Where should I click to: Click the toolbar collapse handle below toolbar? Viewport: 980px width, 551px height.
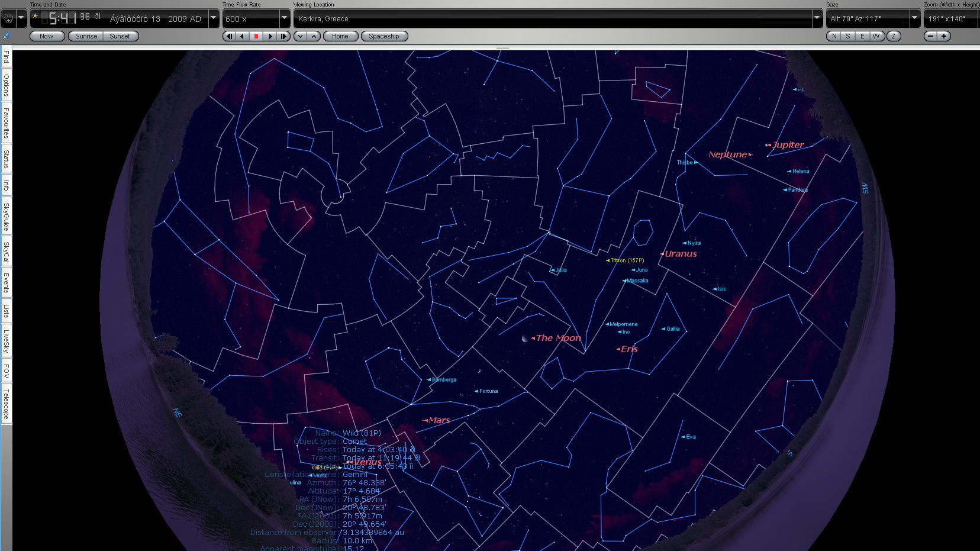pyautogui.click(x=502, y=47)
